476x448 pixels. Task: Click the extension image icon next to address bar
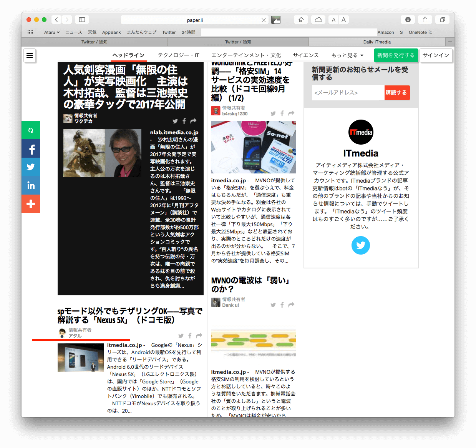tap(276, 20)
